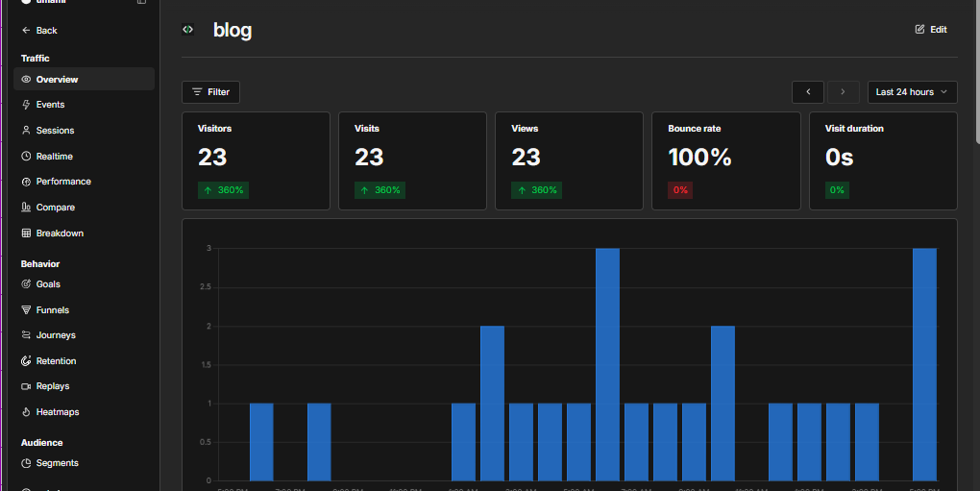This screenshot has height=491, width=980.
Task: Click the Events lightning bolt icon
Action: coord(26,105)
